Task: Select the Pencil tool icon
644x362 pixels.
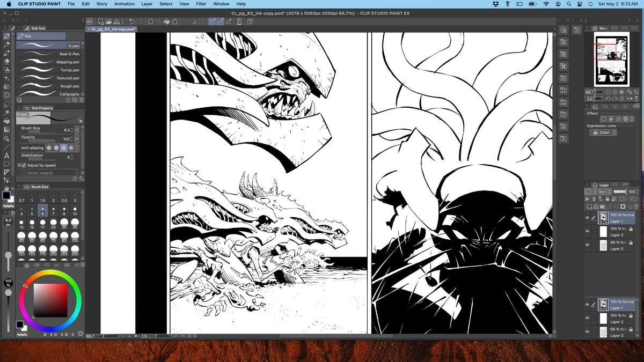Action: click(7, 45)
